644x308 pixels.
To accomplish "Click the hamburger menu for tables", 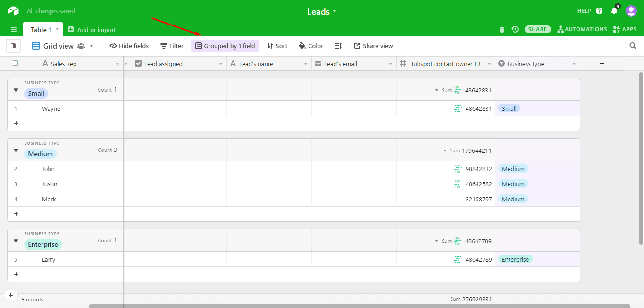I will (14, 29).
